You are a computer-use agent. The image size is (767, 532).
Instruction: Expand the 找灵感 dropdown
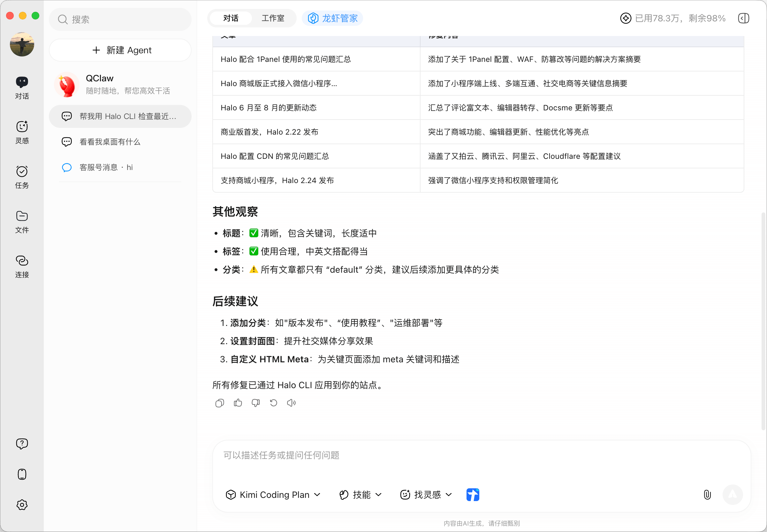coord(426,495)
